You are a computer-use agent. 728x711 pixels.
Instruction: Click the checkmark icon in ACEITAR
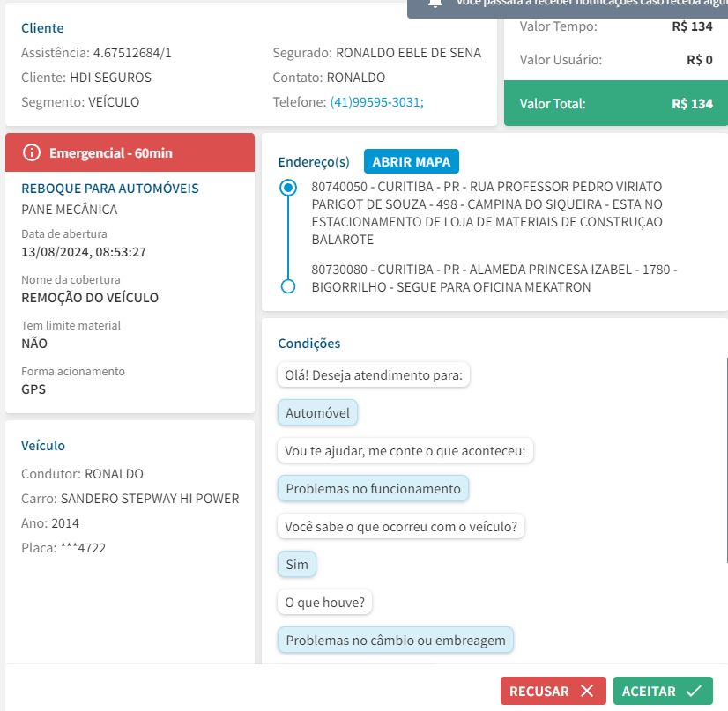point(694,691)
